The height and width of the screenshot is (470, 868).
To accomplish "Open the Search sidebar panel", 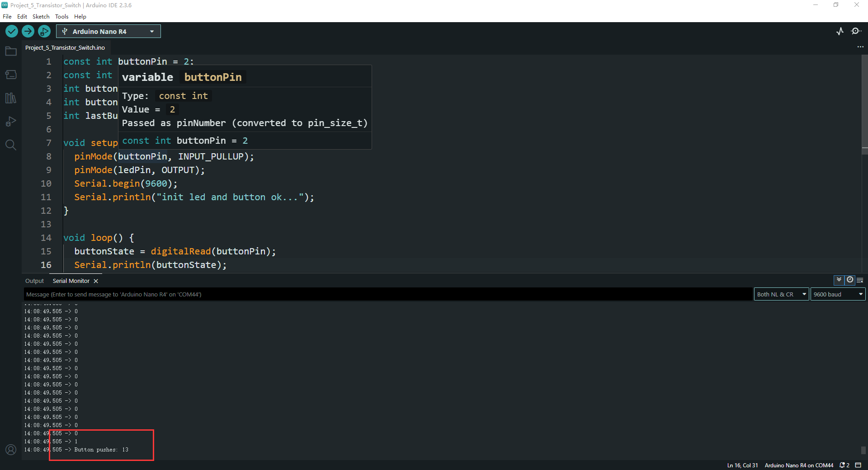I will point(11,145).
